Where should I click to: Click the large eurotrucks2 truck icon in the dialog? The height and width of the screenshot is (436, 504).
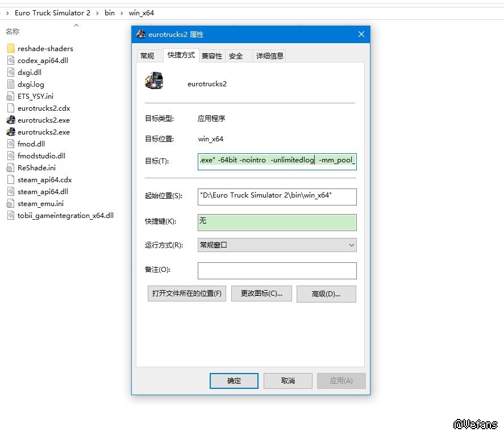(154, 80)
